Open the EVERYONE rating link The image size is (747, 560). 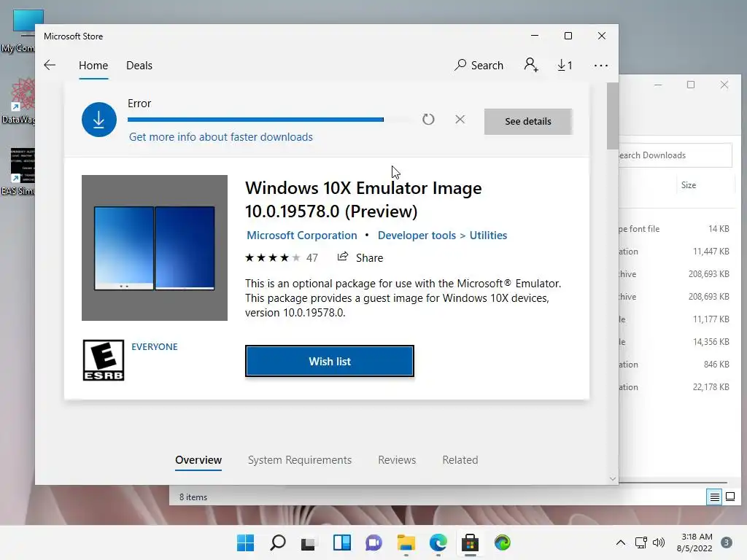[x=155, y=346]
